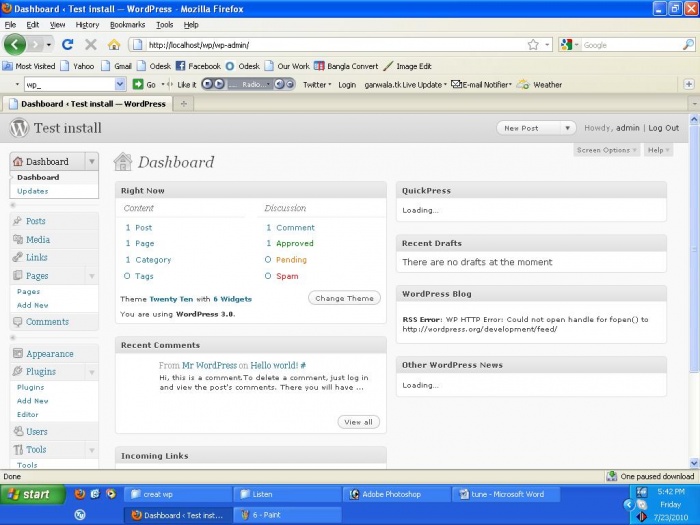The width and height of the screenshot is (700, 525).
Task: Open the Bookmarks menu
Action: pos(128,25)
